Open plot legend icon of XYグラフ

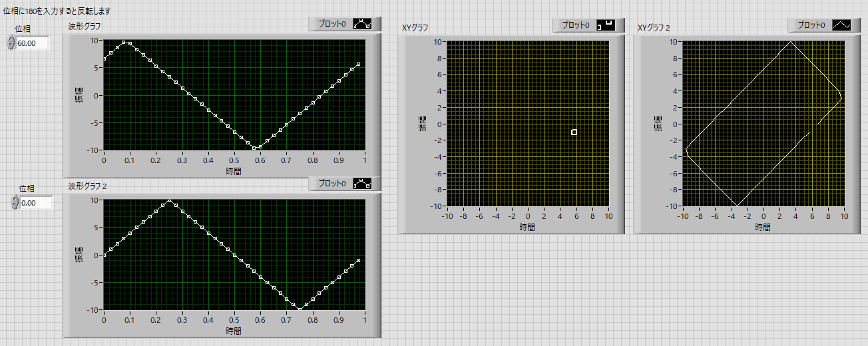pyautogui.click(x=606, y=25)
